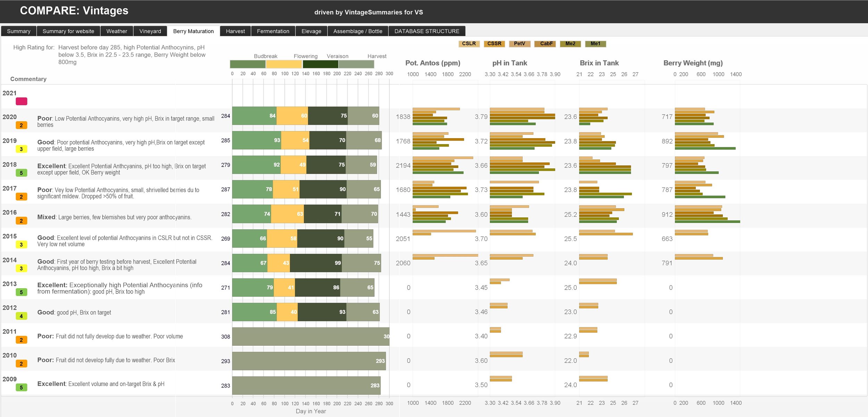Click the COMPARE: Vintages title
Viewport: 868px width, 417px height.
pyautogui.click(x=74, y=11)
